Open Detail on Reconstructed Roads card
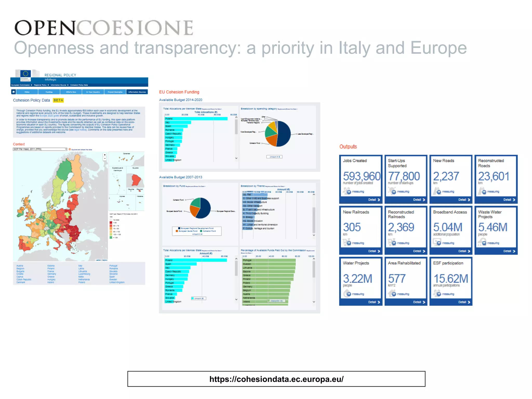The image size is (532, 399). pyautogui.click(x=509, y=200)
